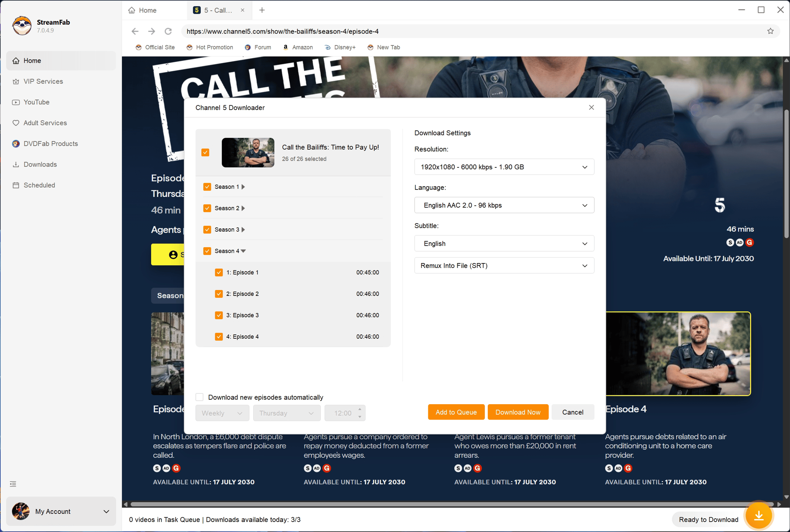Open the New Tab bookmark
The height and width of the screenshot is (532, 790).
point(384,47)
